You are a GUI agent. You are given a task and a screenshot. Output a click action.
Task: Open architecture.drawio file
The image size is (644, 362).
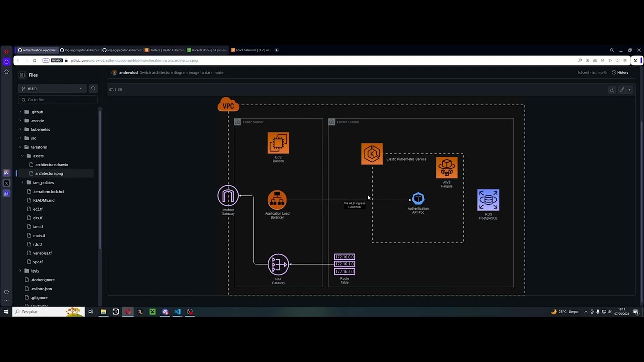click(x=51, y=165)
